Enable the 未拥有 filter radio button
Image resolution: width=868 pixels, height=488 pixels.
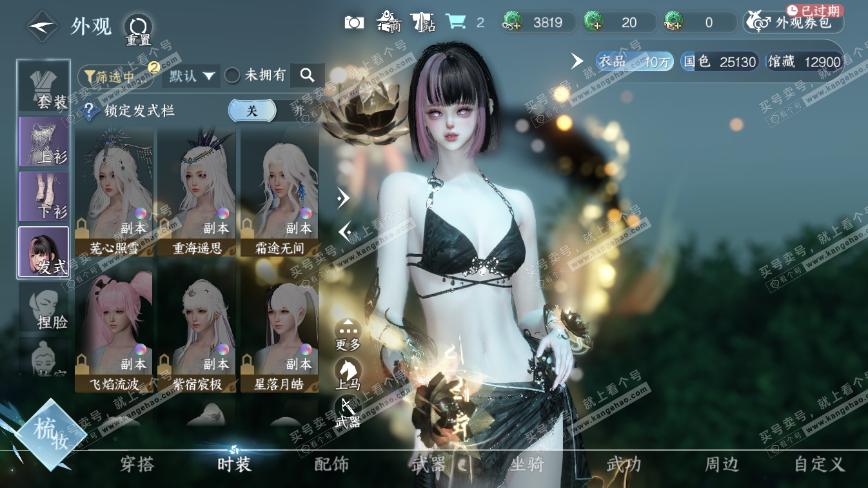click(232, 76)
